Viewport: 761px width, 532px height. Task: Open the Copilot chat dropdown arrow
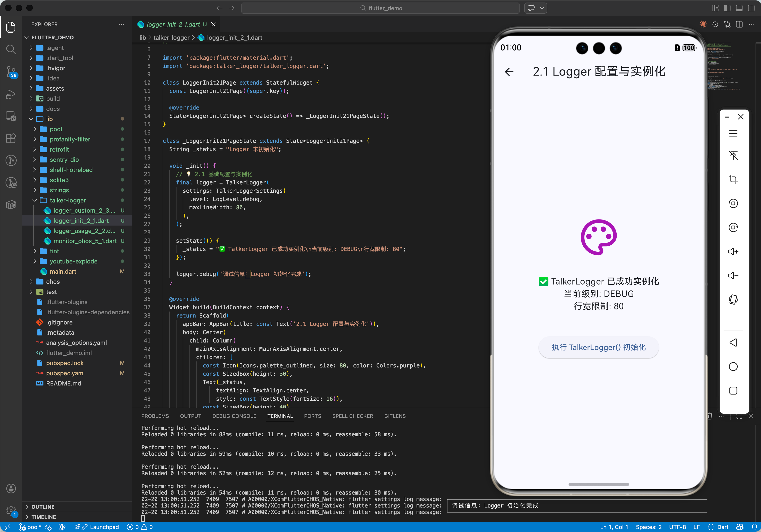click(542, 8)
